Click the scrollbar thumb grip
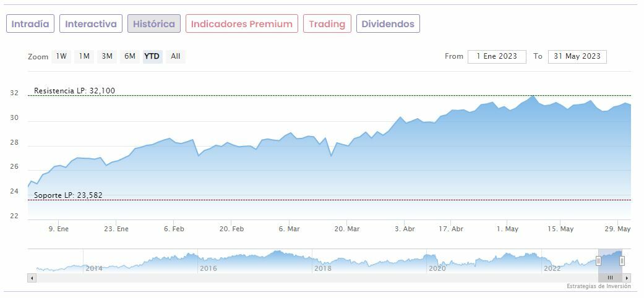Image resolution: width=644 pixels, height=298 pixels. (610, 278)
